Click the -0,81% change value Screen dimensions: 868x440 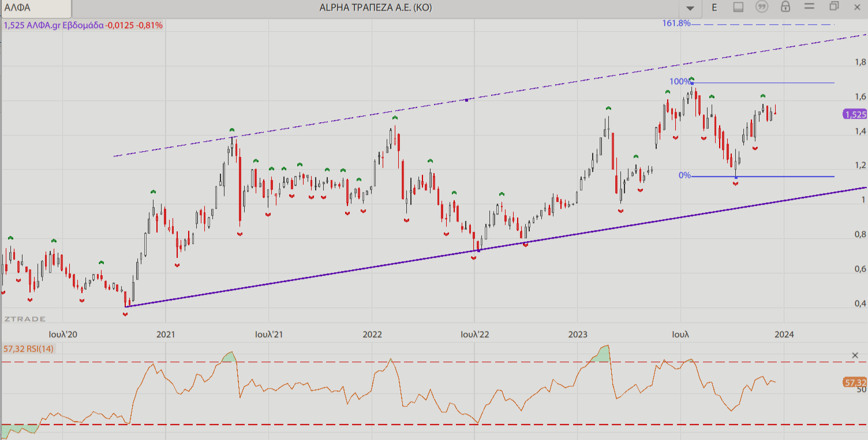click(x=149, y=25)
